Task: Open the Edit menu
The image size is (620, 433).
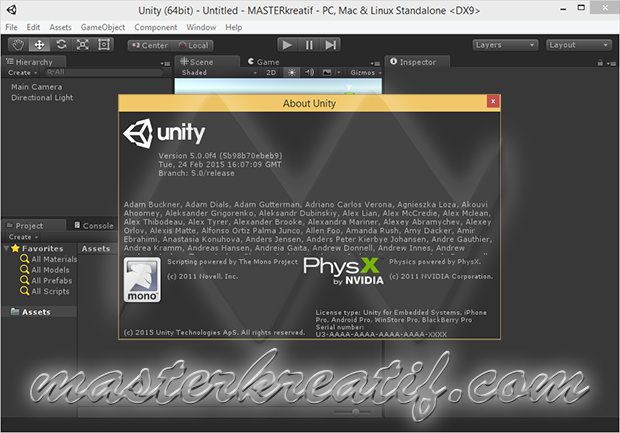Action: point(33,27)
